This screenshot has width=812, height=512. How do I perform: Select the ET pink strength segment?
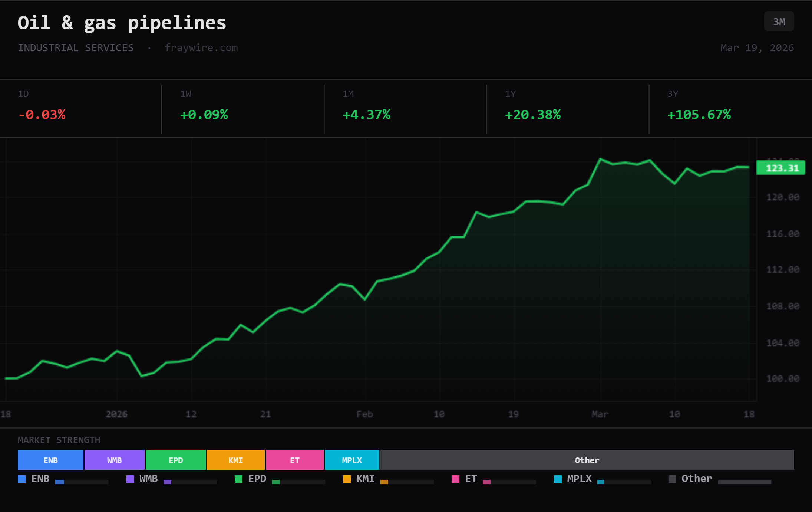click(x=295, y=460)
